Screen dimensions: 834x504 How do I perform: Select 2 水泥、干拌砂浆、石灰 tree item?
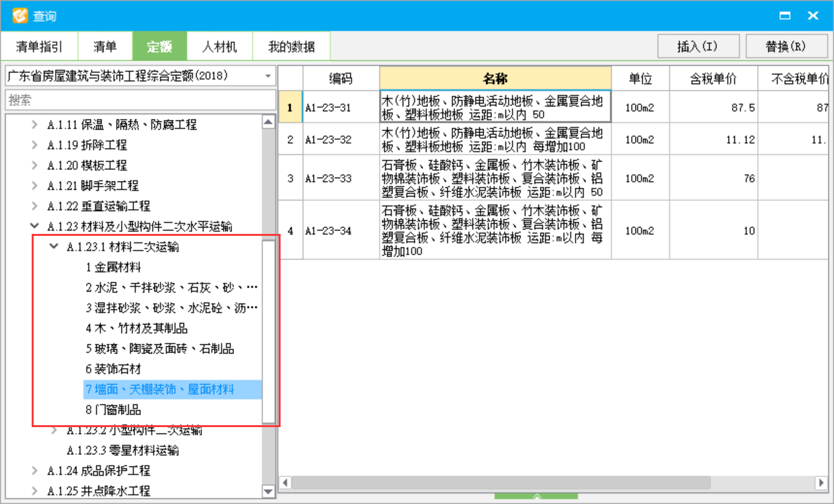172,288
